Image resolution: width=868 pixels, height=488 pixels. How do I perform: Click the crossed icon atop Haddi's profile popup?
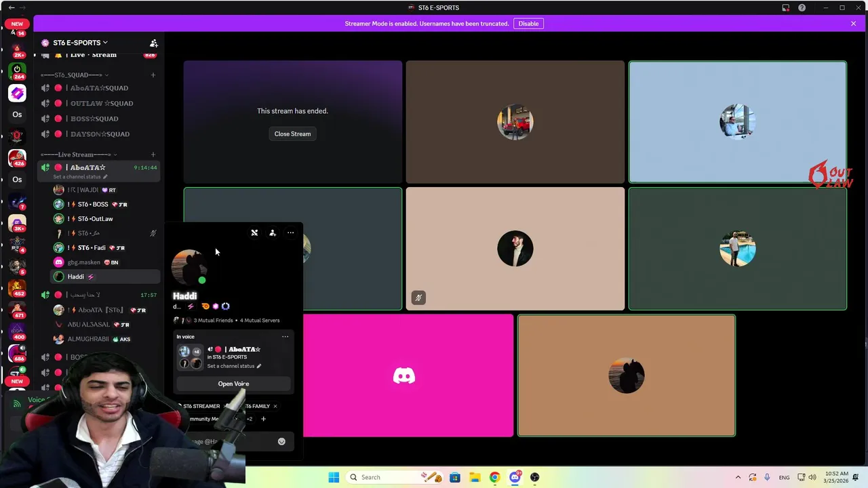pos(254,233)
